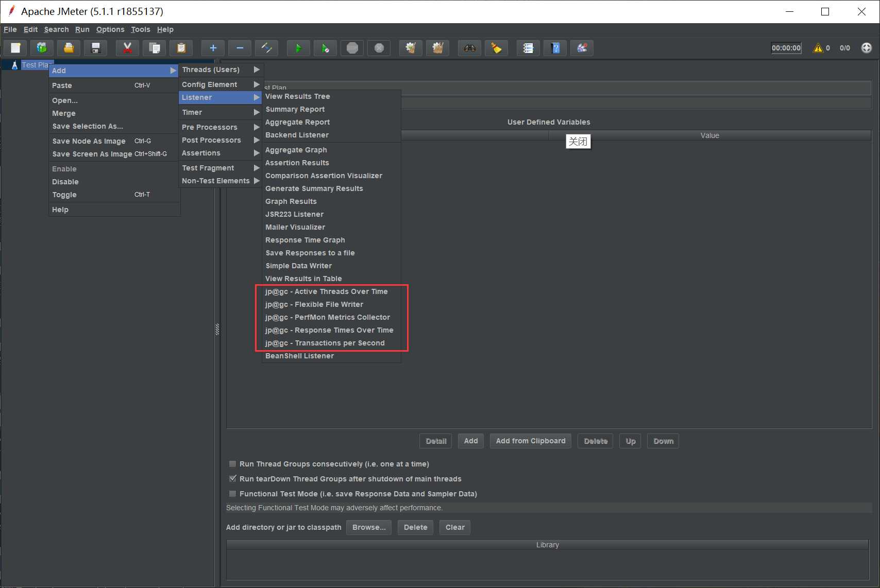
Task: Click the Toggle enable/disable icon
Action: point(266,48)
